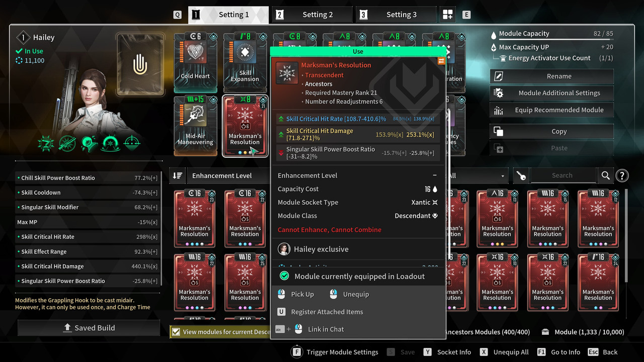
Task: Click the magnifying glass search icon
Action: pyautogui.click(x=605, y=175)
